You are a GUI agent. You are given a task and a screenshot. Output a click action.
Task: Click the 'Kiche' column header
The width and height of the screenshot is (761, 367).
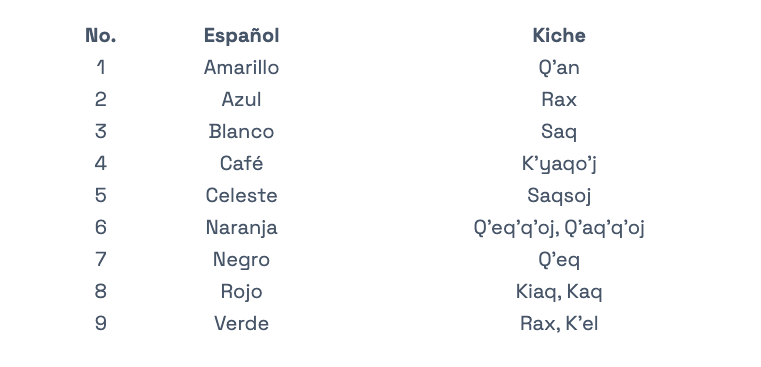559,35
